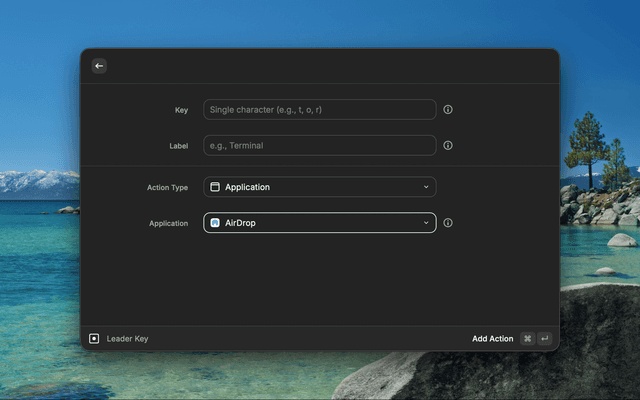This screenshot has width=640, height=400.
Task: Click the info icon beside Key field
Action: click(448, 110)
